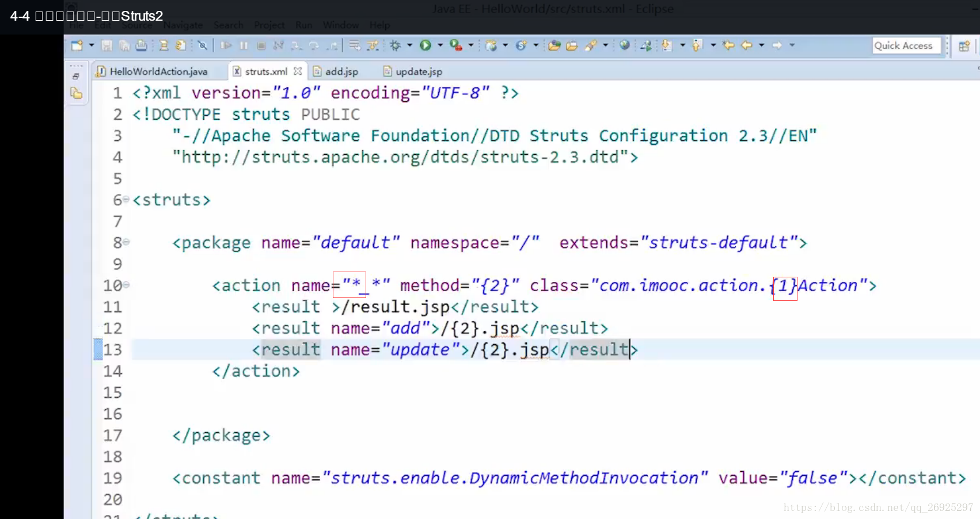
Task: Open the New Servlet dropdown arrow
Action: pyautogui.click(x=536, y=45)
